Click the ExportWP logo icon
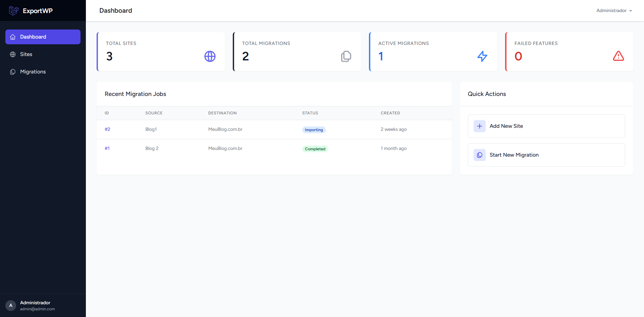644x317 pixels. click(x=13, y=11)
